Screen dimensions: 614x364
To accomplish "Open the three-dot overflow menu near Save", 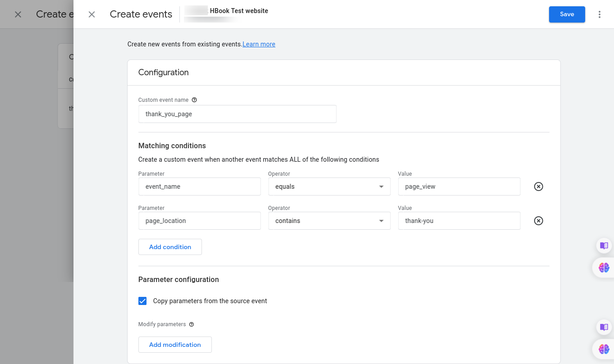I will click(600, 14).
